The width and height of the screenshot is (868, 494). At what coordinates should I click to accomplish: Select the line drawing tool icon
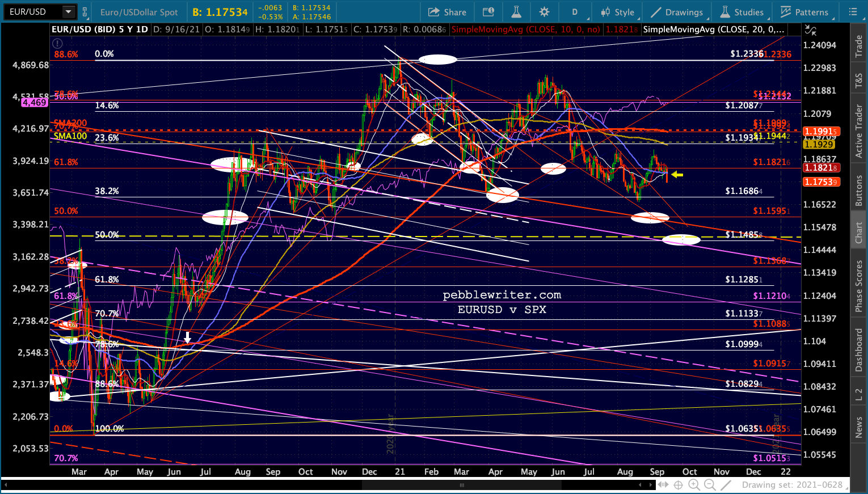coord(726,485)
